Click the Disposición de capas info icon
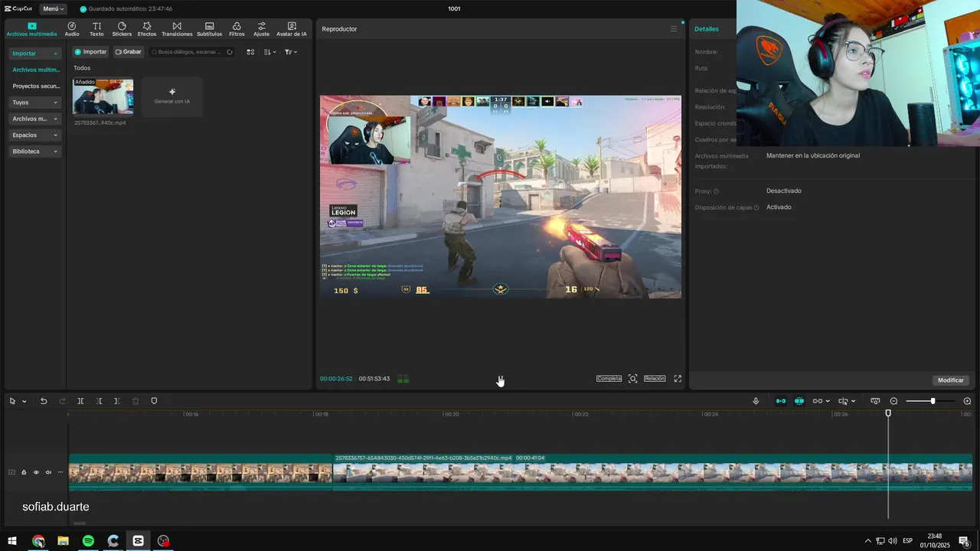 click(756, 207)
